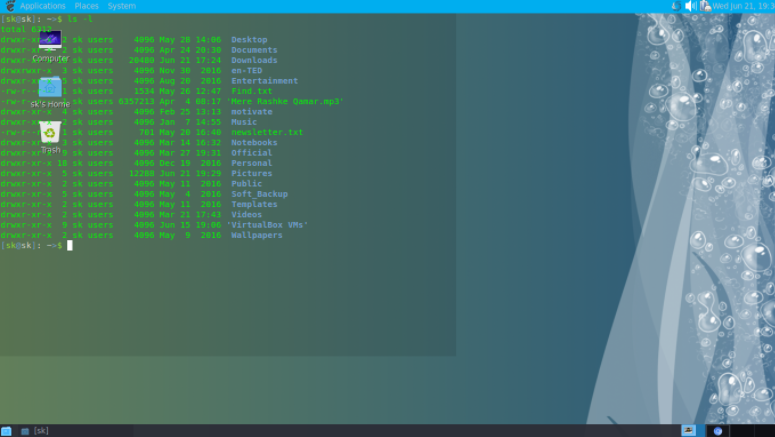Click the 'Wallpapers' entry in the terminal listing
Image resolution: width=775 pixels, height=437 pixels.
tap(257, 235)
